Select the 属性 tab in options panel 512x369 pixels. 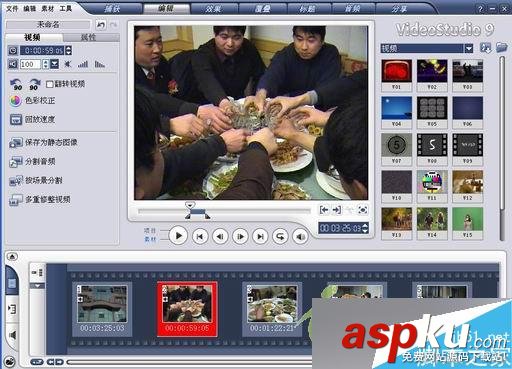[x=88, y=37]
